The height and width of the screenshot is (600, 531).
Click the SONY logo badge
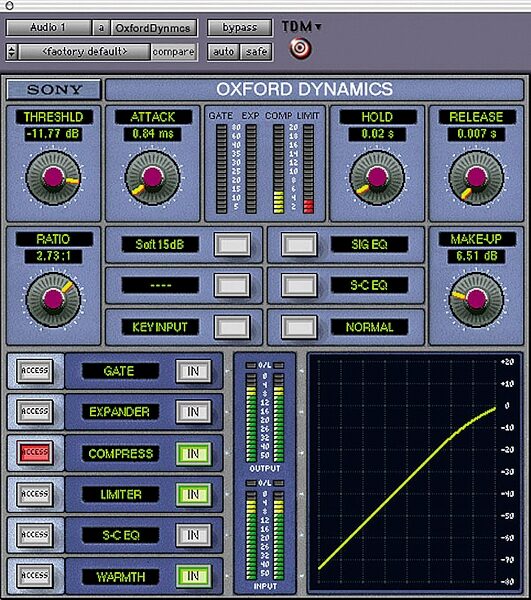click(x=54, y=90)
